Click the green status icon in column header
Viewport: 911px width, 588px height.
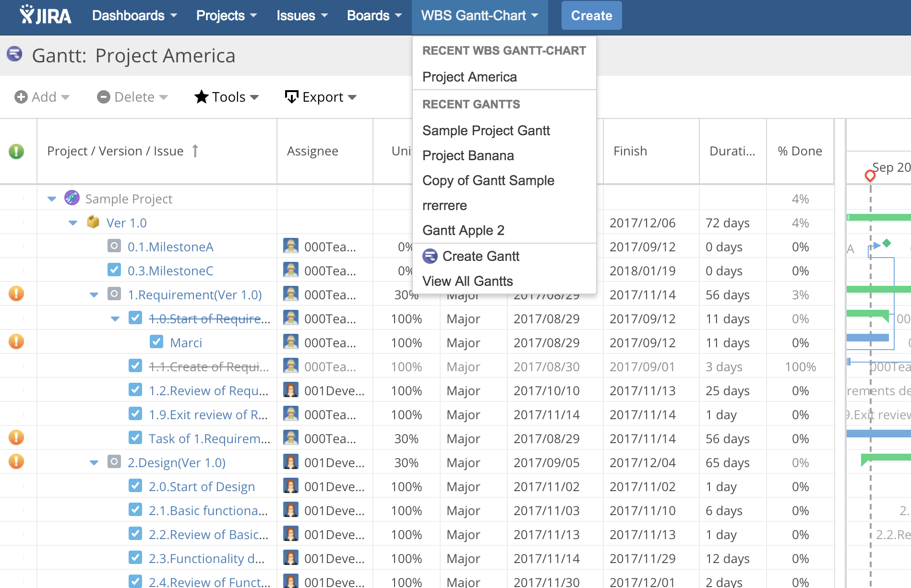pos(16,152)
